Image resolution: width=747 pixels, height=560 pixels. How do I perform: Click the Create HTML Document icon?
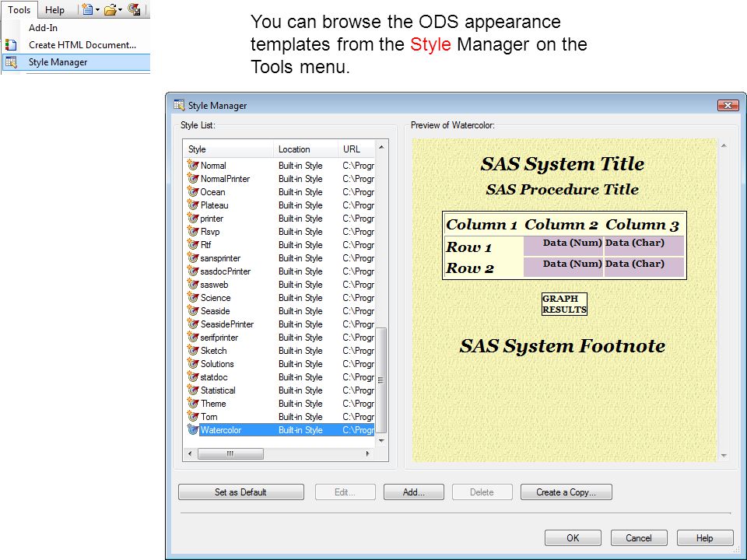[11, 45]
